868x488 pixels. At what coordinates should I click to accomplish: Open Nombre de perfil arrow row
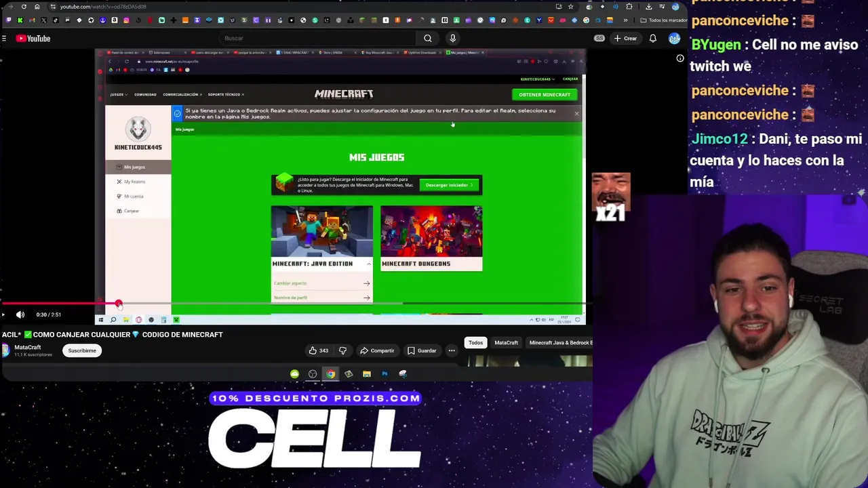coord(322,298)
